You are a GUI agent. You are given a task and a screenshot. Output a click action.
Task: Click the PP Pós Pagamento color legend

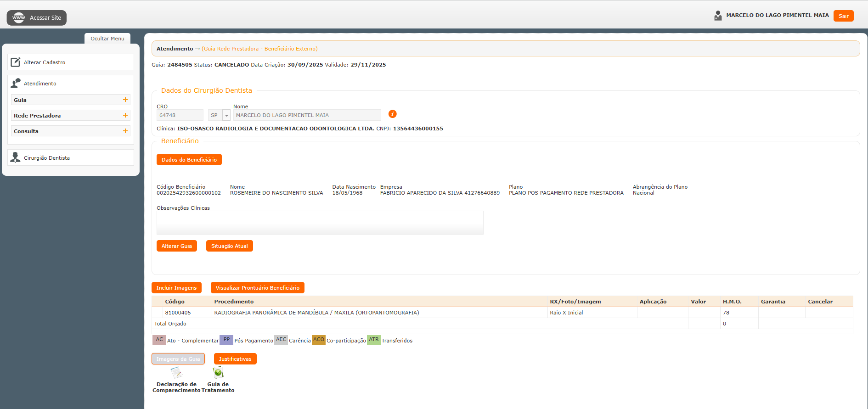226,340
